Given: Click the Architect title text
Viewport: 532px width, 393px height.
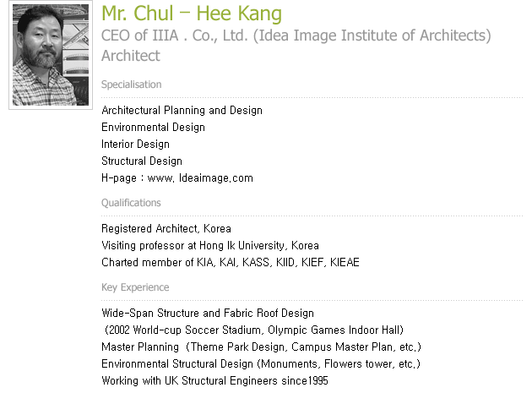Looking at the screenshot, I should tap(131, 56).
